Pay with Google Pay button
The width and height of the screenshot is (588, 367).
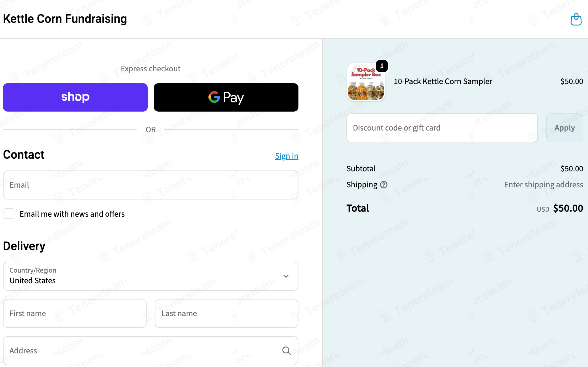(226, 97)
